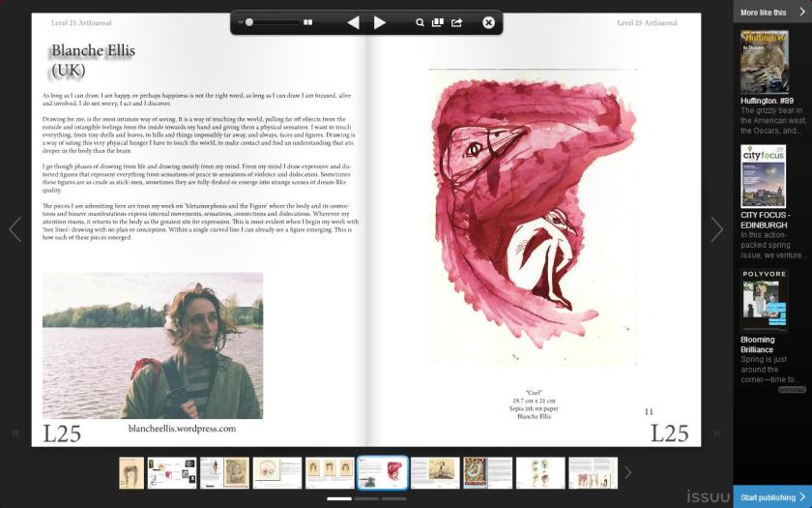Click the Blanche Ellis (UK) heading
The height and width of the screenshot is (508, 812).
click(93, 60)
